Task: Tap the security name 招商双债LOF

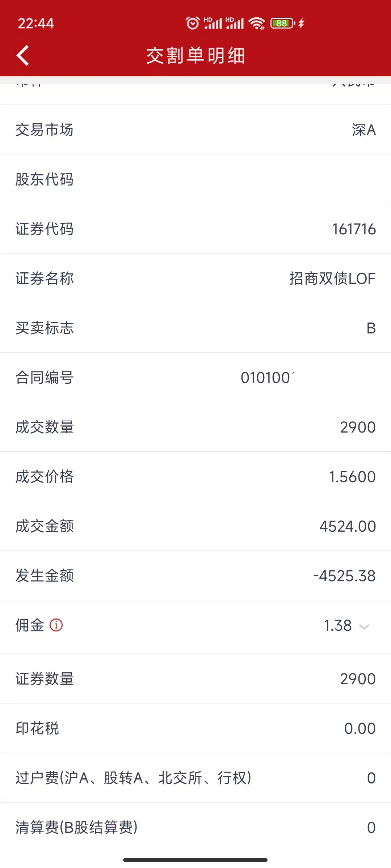Action: click(x=332, y=278)
